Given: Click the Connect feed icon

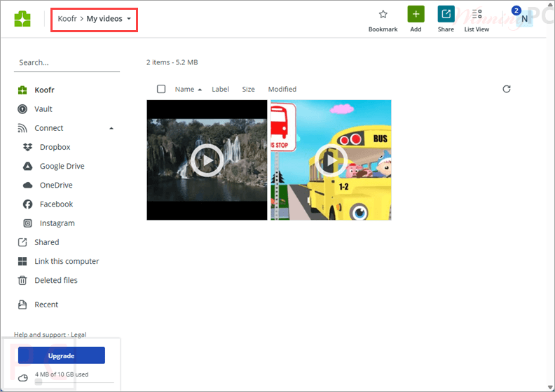Looking at the screenshot, I should pos(22,128).
